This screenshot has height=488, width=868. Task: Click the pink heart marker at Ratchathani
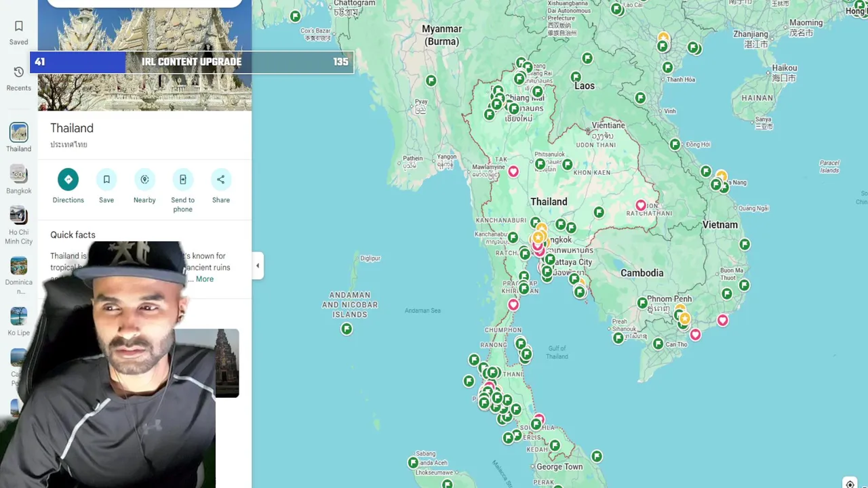coord(641,205)
